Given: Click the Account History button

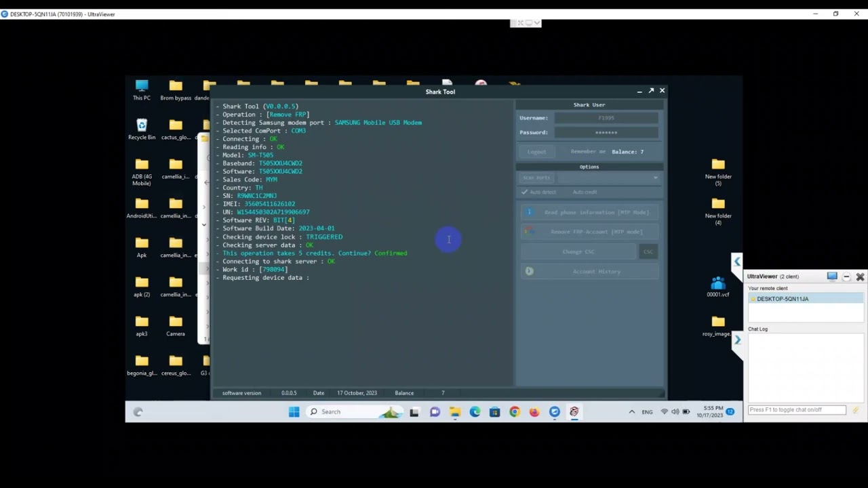Looking at the screenshot, I should [x=589, y=271].
